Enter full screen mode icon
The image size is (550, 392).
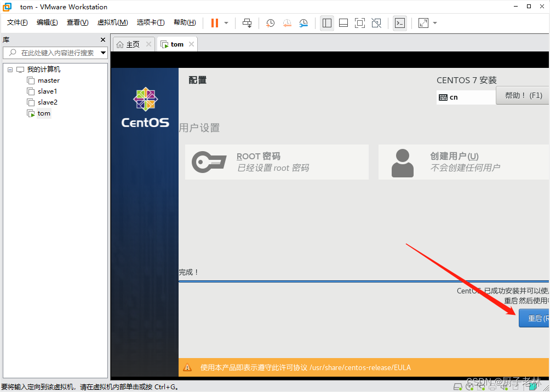click(360, 23)
